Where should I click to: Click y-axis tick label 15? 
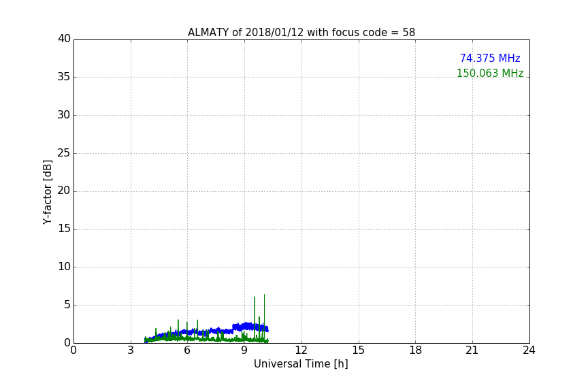tap(64, 229)
